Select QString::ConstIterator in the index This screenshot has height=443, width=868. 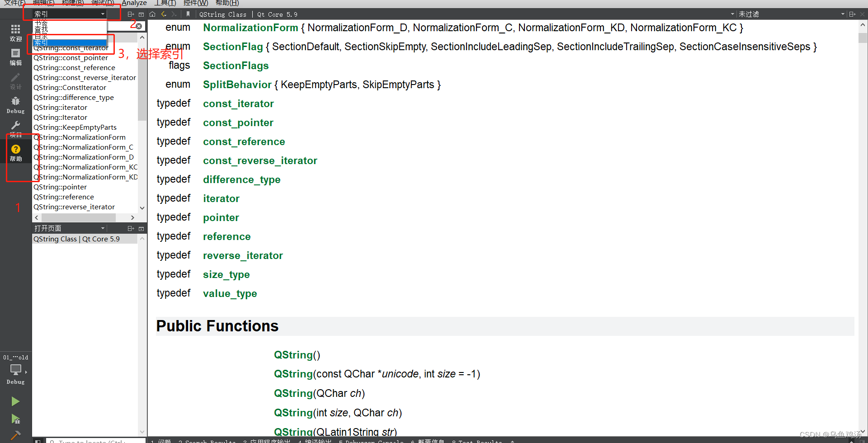(x=70, y=88)
